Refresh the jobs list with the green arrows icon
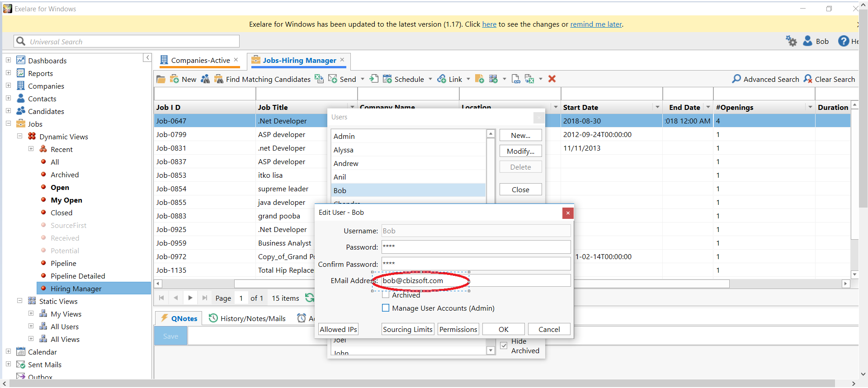Viewport: 868px width, 388px height. point(310,298)
